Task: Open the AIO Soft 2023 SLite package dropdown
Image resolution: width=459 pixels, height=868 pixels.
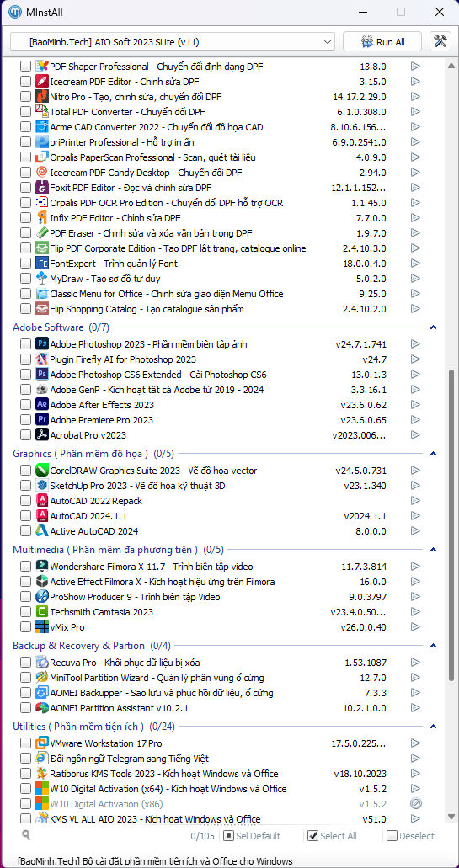Action: tap(173, 41)
